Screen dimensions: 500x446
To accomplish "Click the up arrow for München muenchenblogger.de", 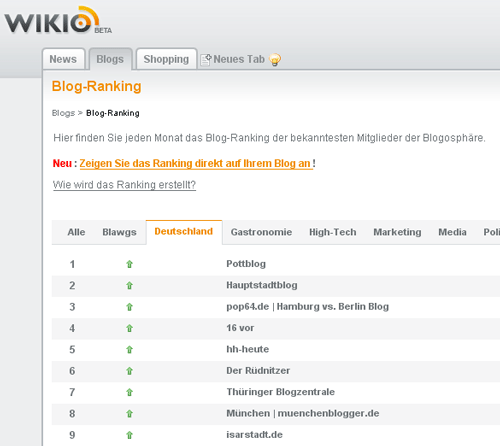I will 129,414.
